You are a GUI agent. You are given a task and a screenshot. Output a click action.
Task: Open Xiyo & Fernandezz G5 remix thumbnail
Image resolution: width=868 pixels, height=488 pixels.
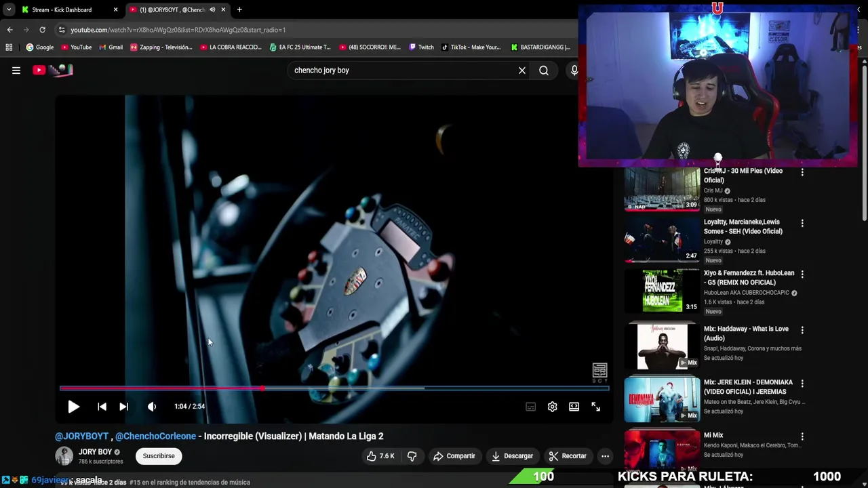point(662,291)
